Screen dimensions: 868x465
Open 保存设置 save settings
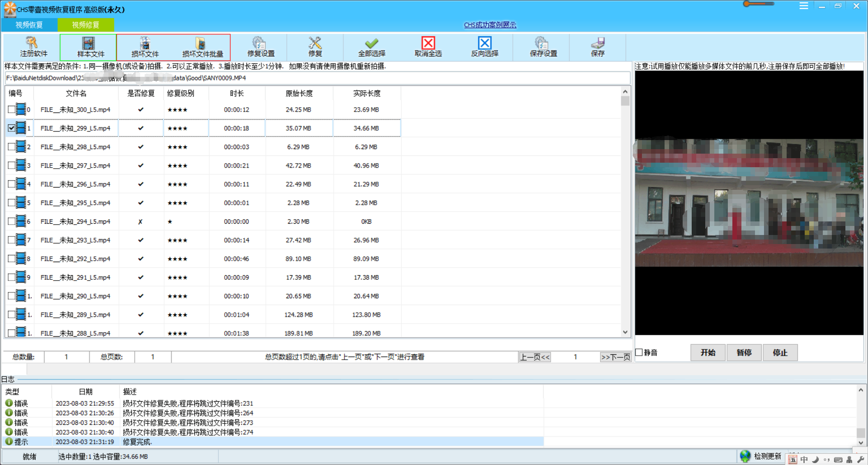coord(542,47)
